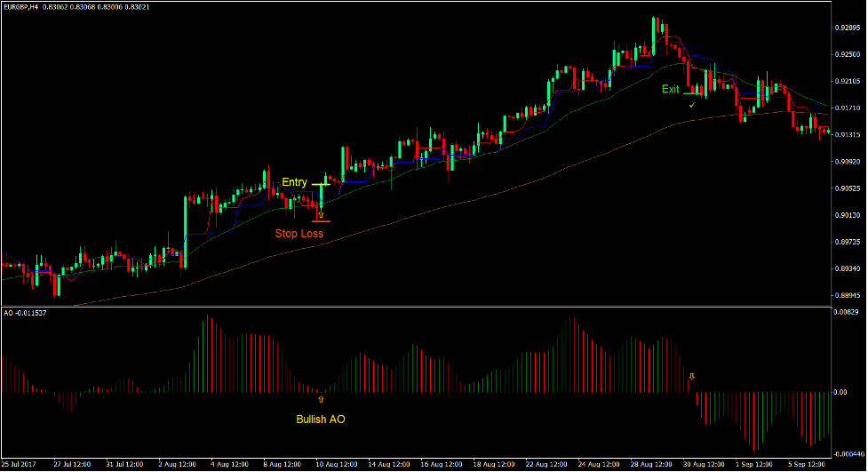Click the Stop Loss text label
The width and height of the screenshot is (868, 472).
pos(299,234)
